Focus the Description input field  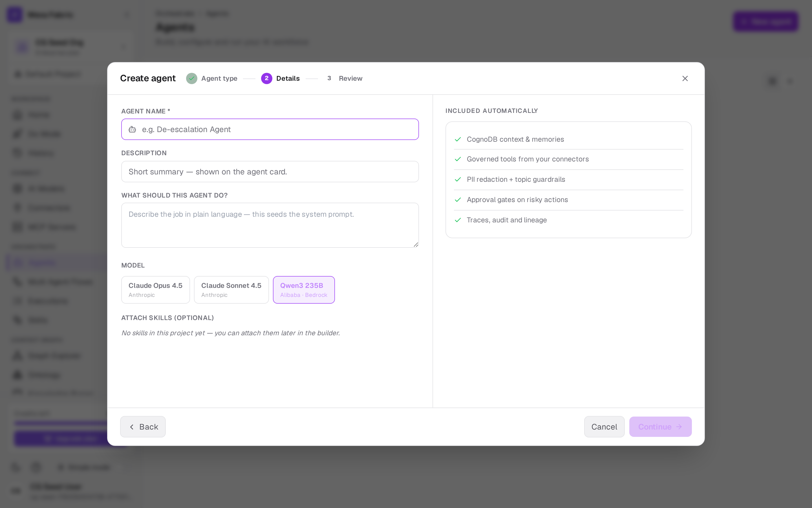point(270,172)
